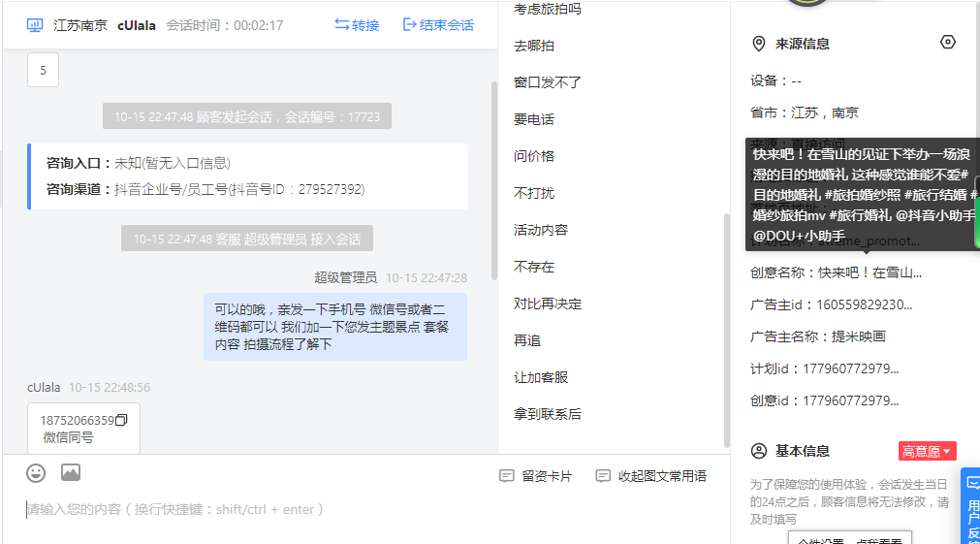Transfer the chat with the 转接 button
The width and height of the screenshot is (980, 544).
point(357,25)
